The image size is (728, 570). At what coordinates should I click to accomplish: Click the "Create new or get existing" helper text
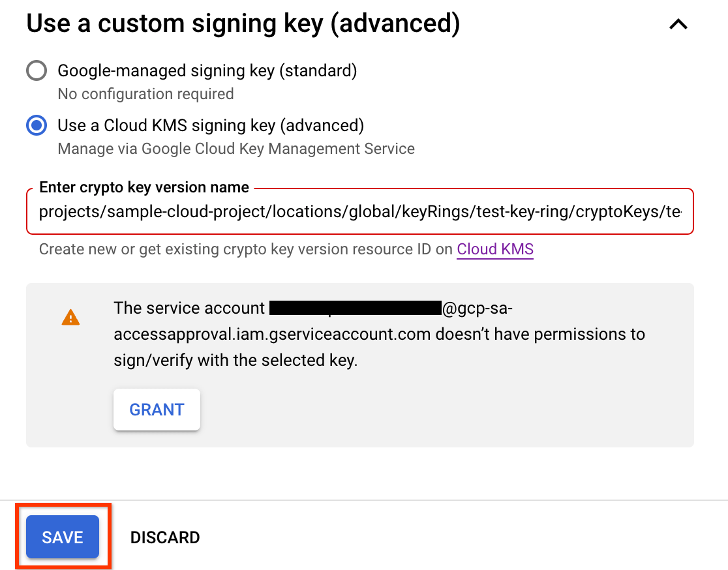[246, 249]
